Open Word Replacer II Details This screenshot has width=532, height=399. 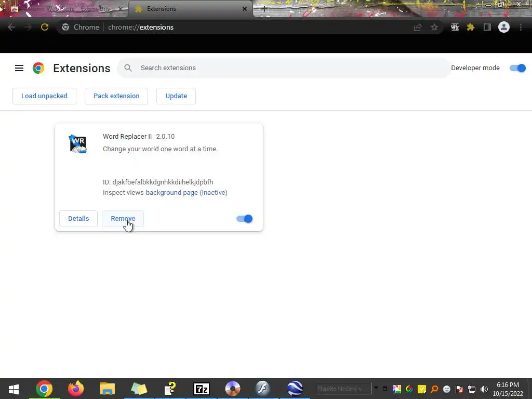[x=78, y=219]
